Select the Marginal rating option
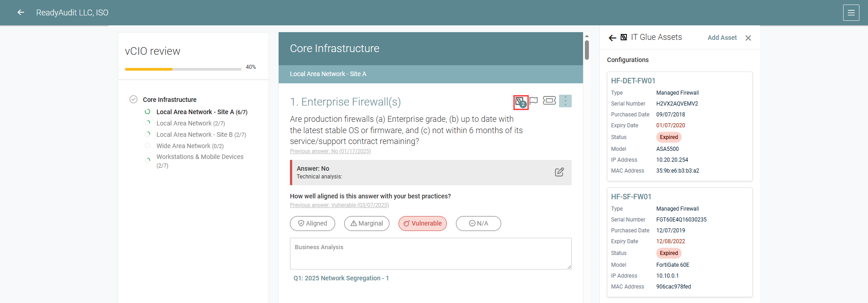Viewport: 868px width, 303px height. 367,223
